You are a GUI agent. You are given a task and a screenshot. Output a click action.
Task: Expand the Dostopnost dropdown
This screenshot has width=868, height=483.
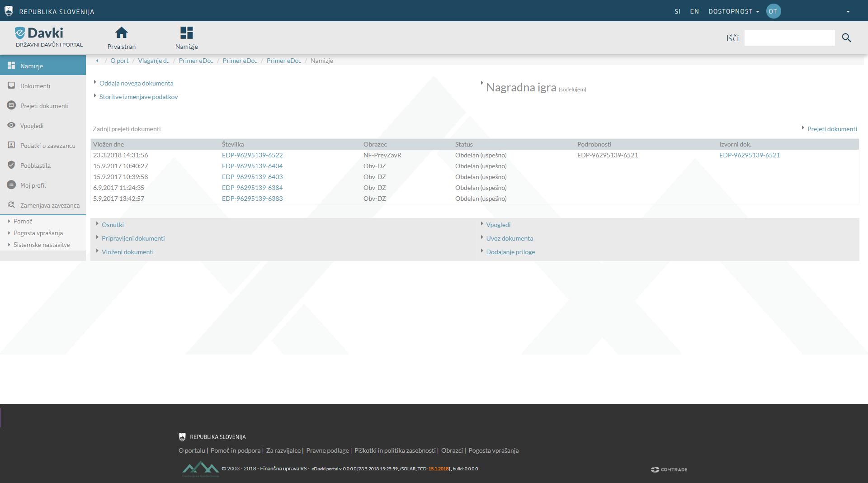(x=733, y=11)
